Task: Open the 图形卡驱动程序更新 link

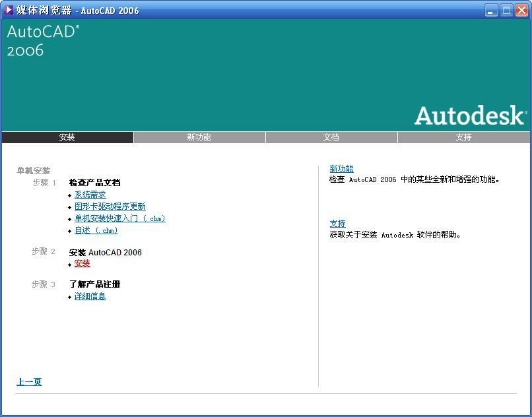Action: click(x=110, y=207)
